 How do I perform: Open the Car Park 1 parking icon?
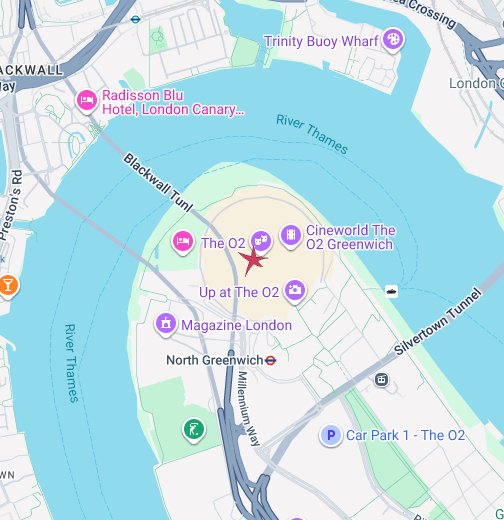pos(331,435)
